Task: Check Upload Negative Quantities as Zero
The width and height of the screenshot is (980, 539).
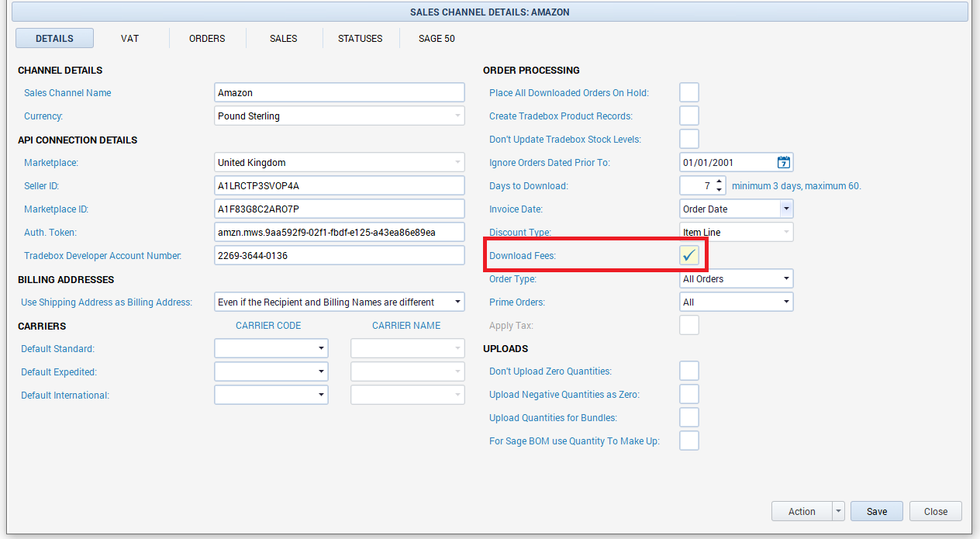Action: click(x=689, y=394)
